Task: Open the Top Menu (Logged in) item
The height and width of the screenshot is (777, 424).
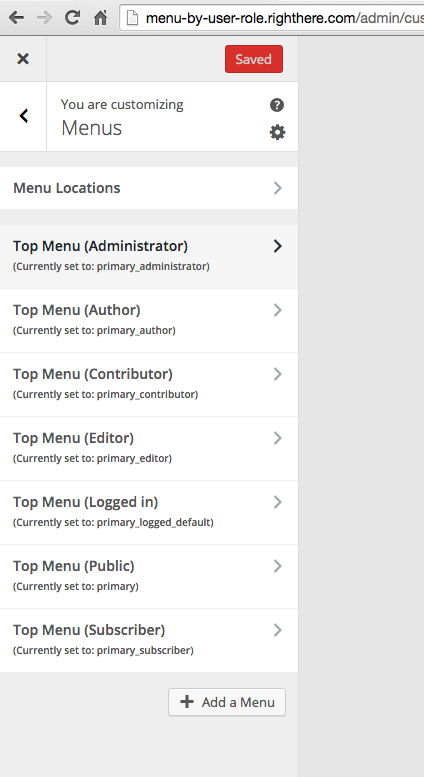Action: [149, 512]
